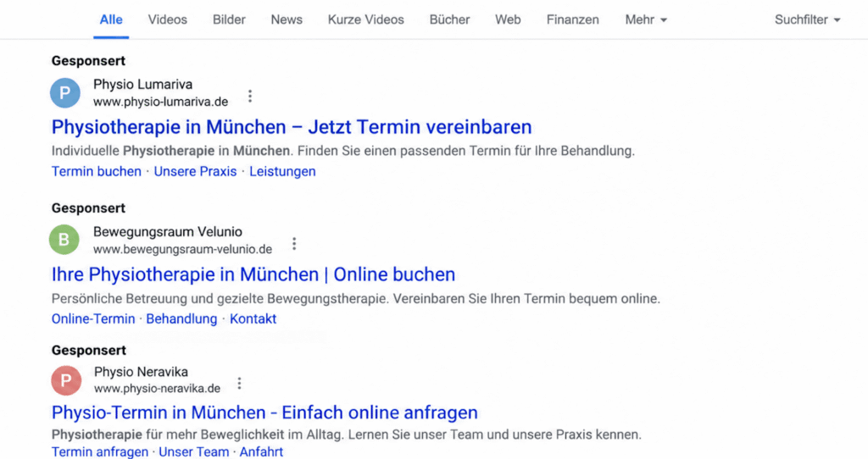The image size is (868, 459).
Task: Go to the Kurze Videos tab
Action: point(366,20)
